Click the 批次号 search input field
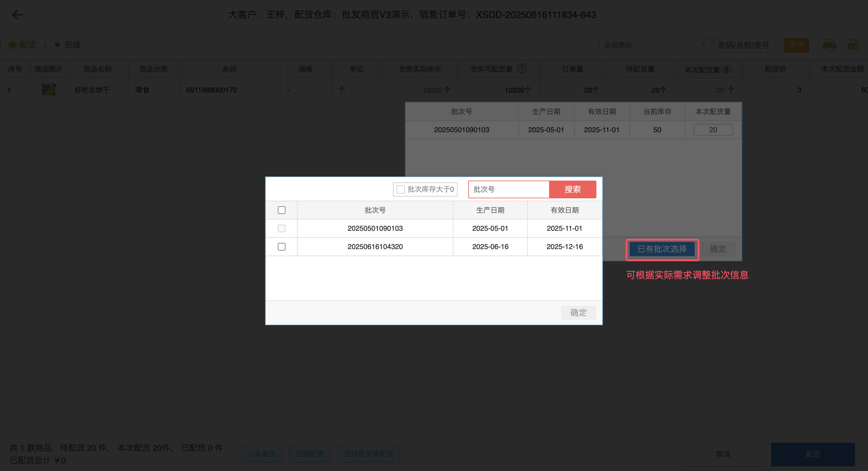The image size is (868, 471). [509, 189]
